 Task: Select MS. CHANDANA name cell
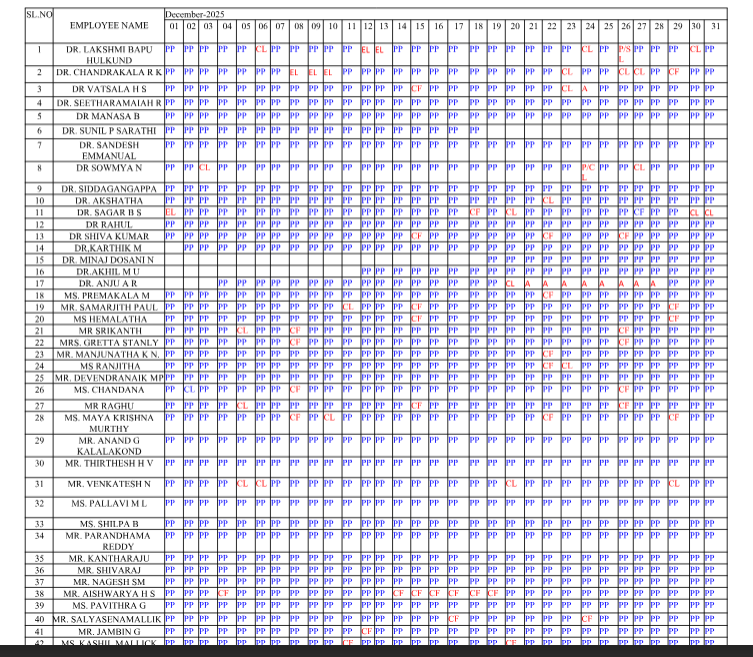109,390
